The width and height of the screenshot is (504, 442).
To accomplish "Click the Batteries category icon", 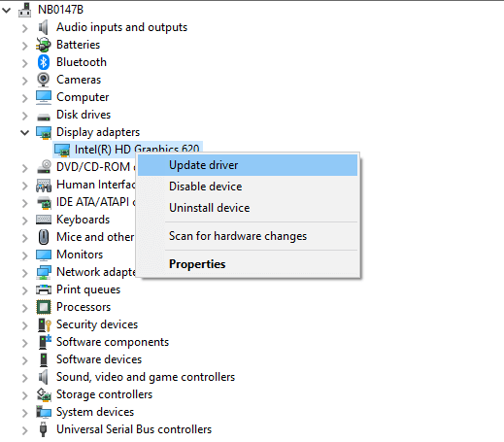I will click(x=44, y=45).
